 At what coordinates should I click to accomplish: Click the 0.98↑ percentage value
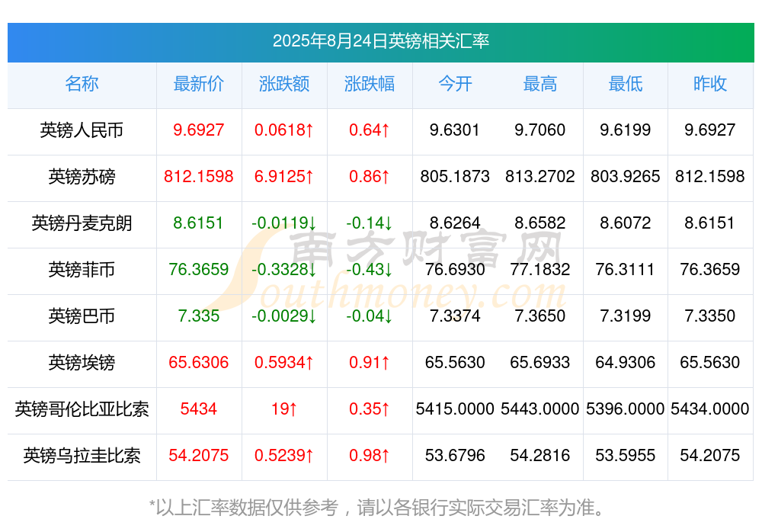(x=370, y=455)
